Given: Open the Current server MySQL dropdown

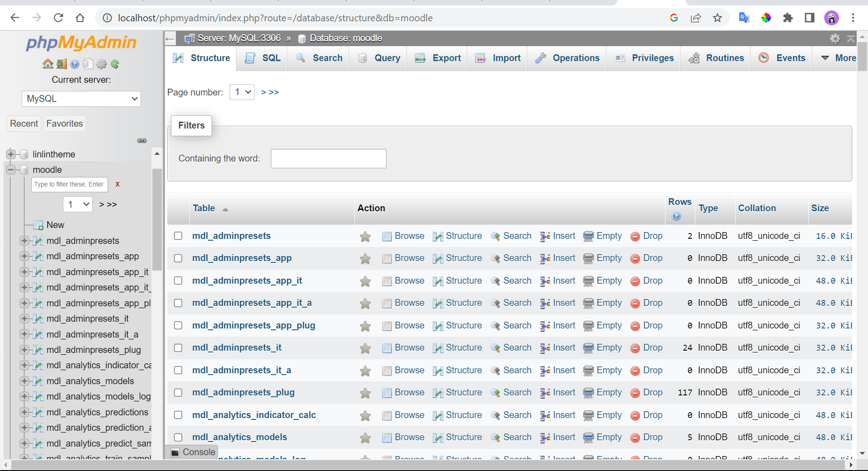Looking at the screenshot, I should click(81, 99).
